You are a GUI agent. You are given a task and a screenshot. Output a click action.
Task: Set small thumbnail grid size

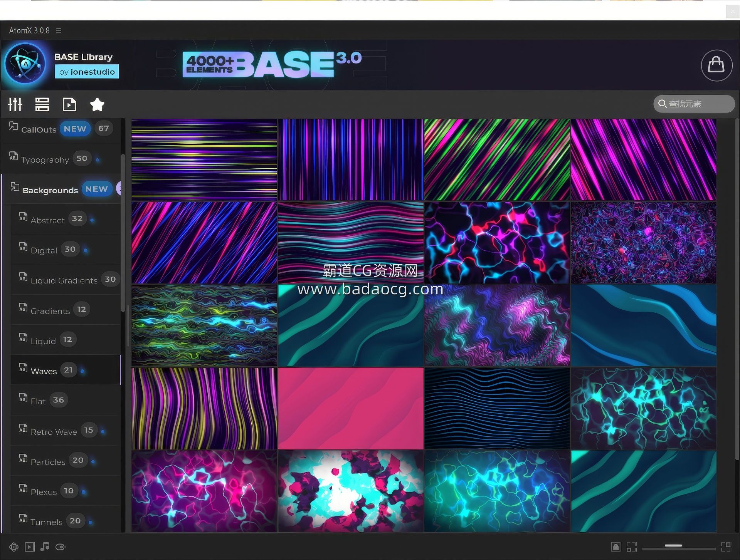point(631,547)
